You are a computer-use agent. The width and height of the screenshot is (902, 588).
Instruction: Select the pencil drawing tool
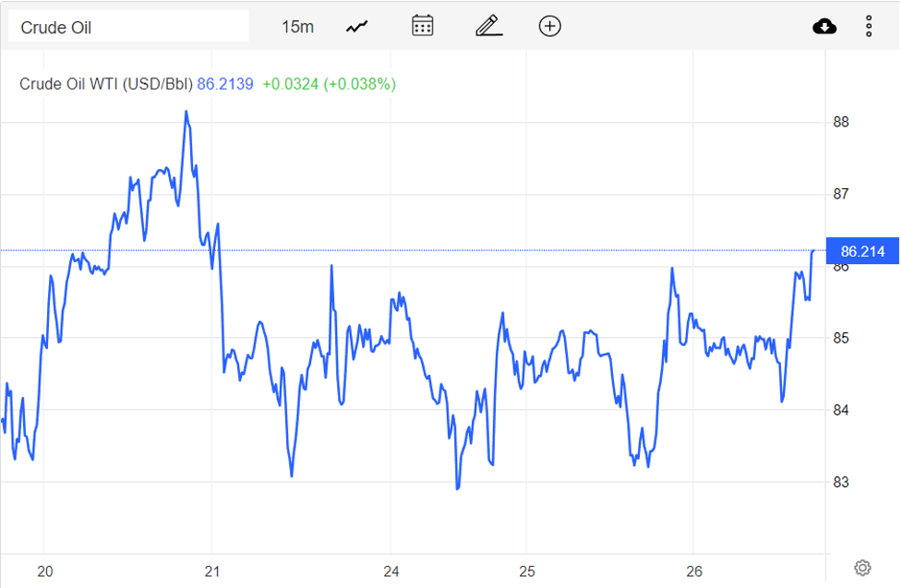488,26
